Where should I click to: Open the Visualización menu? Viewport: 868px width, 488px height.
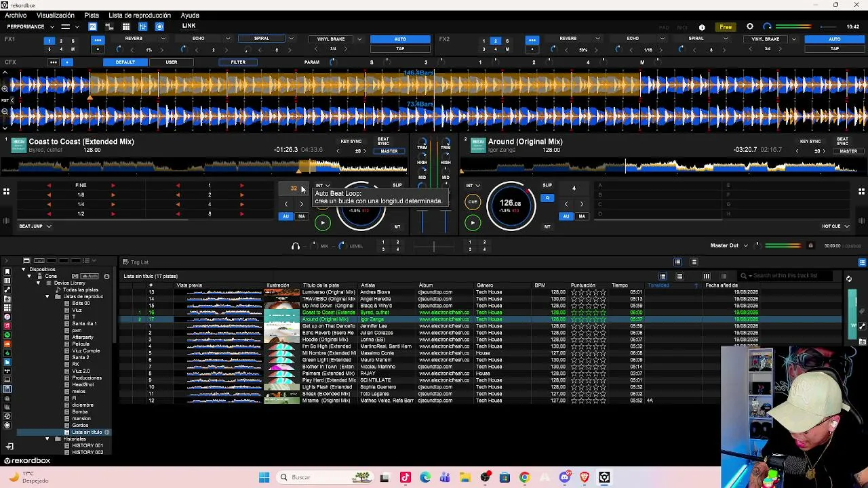coord(56,15)
